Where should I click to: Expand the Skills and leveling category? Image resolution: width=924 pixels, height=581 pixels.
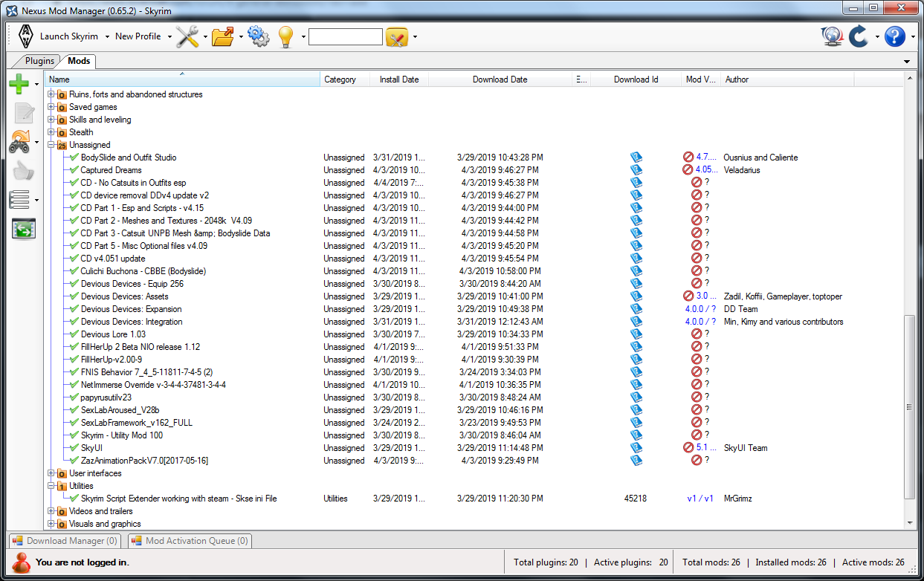coord(51,120)
